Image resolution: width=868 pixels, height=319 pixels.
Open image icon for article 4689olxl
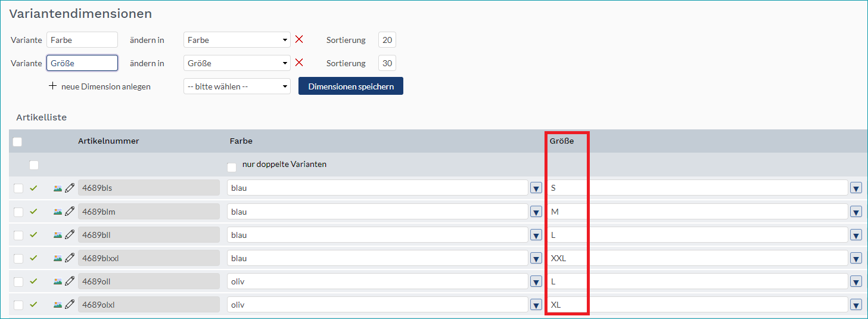tap(58, 305)
